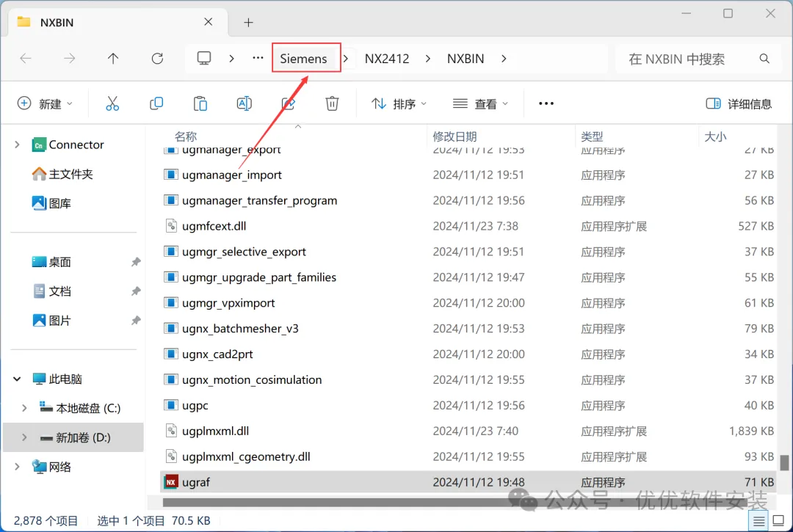Go up one folder level
Screen dimensions: 793x532
[x=113, y=59]
